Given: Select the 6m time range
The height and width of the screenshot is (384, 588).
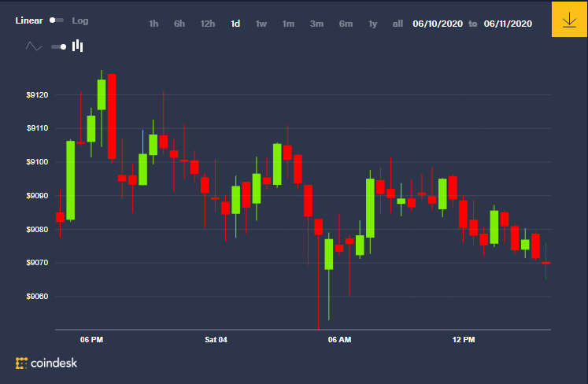Looking at the screenshot, I should click(346, 24).
